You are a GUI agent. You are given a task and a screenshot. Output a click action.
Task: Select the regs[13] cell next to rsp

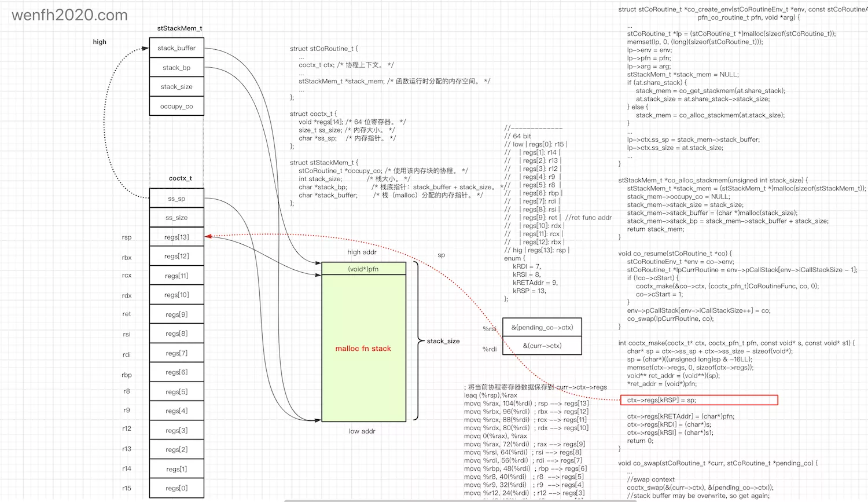click(176, 237)
